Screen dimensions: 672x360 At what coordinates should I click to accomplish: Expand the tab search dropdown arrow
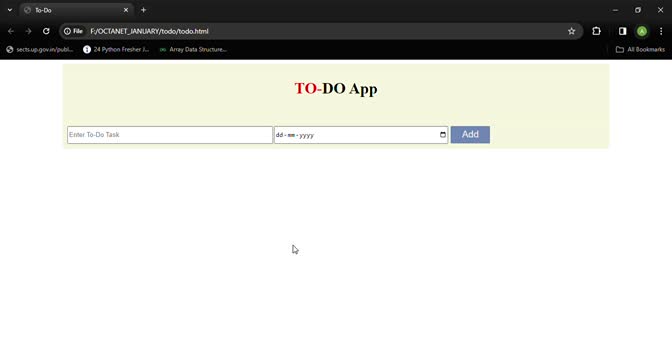[x=10, y=10]
